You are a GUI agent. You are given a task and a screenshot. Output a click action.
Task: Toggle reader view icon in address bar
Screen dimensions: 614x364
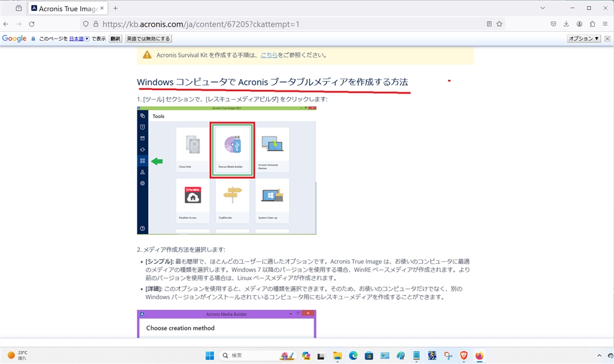pyautogui.click(x=489, y=24)
